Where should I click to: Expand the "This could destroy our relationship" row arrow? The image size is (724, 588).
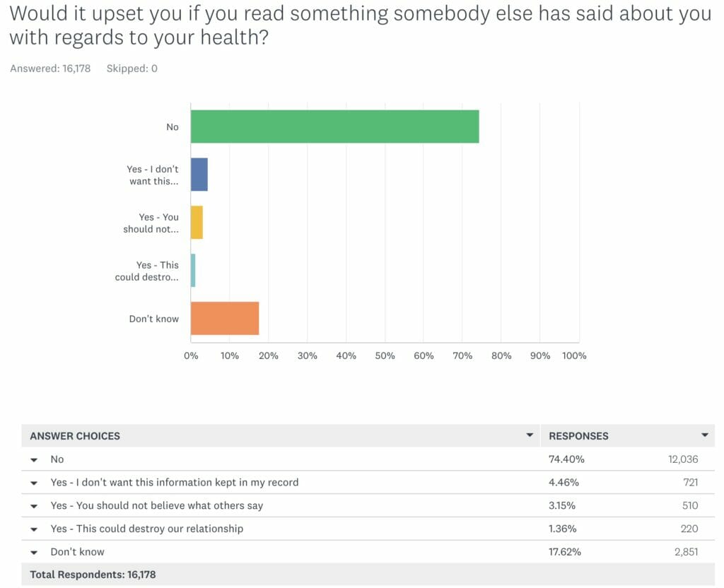tap(34, 529)
